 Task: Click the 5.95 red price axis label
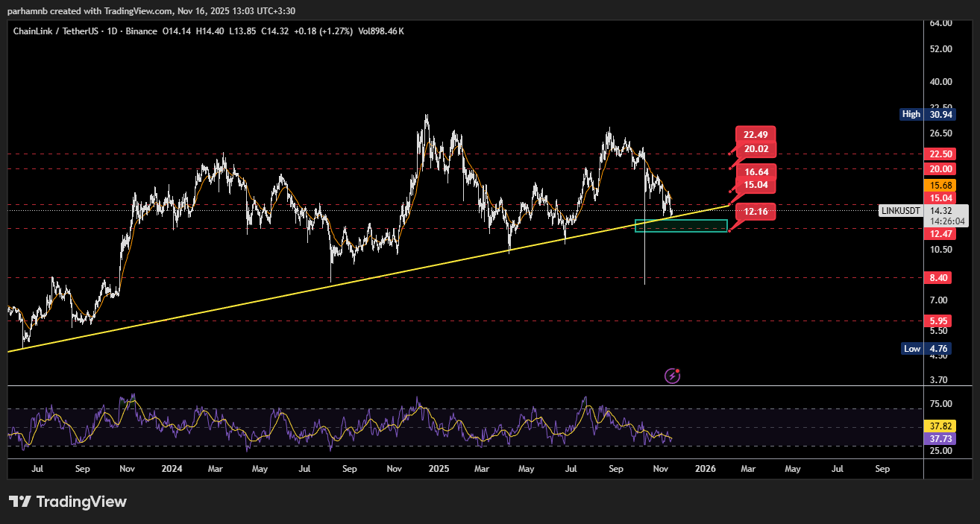(937, 321)
